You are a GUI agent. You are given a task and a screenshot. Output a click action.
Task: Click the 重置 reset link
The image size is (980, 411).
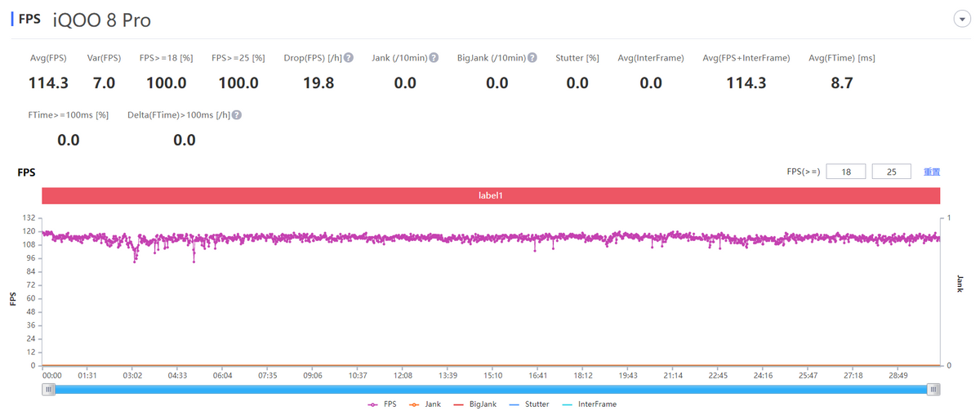click(932, 172)
